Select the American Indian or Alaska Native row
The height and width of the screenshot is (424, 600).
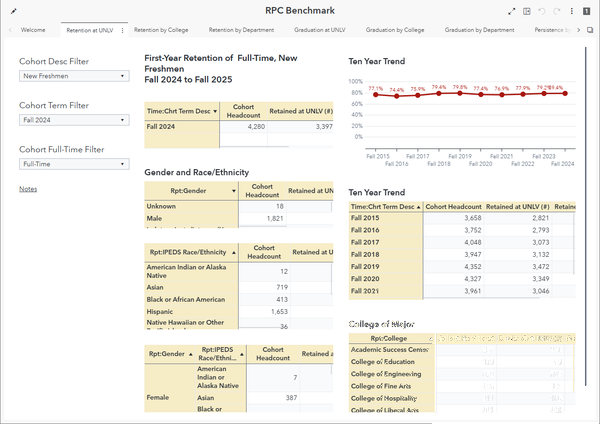(239, 271)
